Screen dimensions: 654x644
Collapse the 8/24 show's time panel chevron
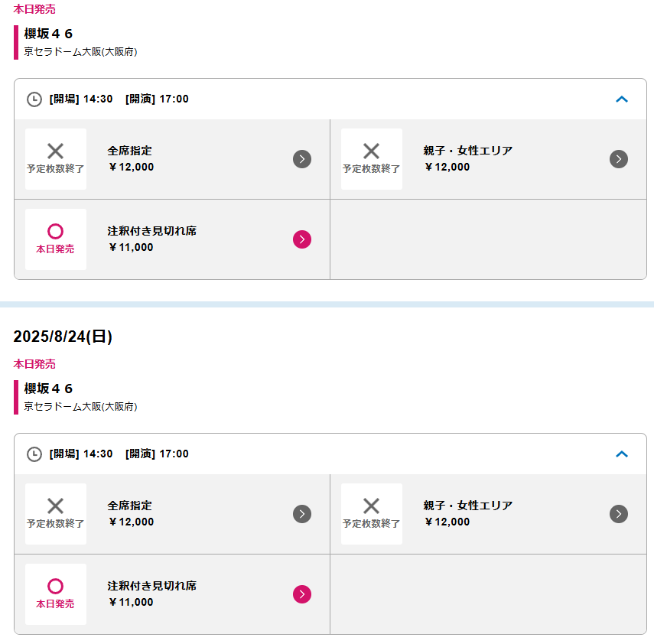tap(622, 454)
